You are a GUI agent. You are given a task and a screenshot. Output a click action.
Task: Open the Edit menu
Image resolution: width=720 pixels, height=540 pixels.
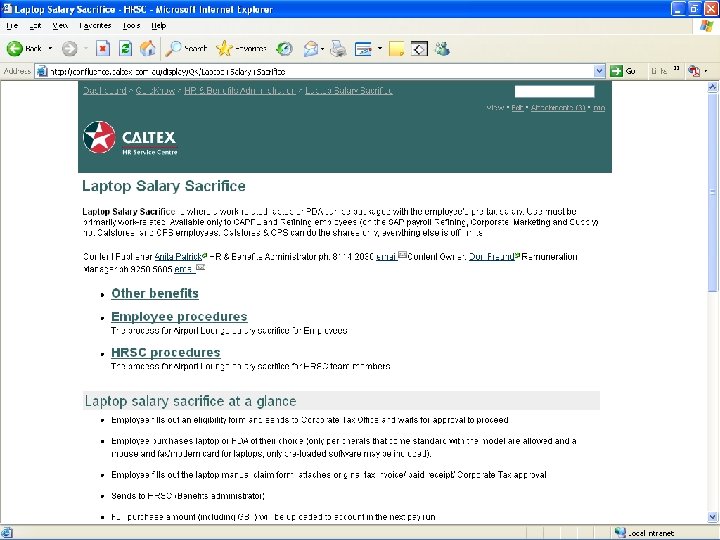[x=35, y=26]
